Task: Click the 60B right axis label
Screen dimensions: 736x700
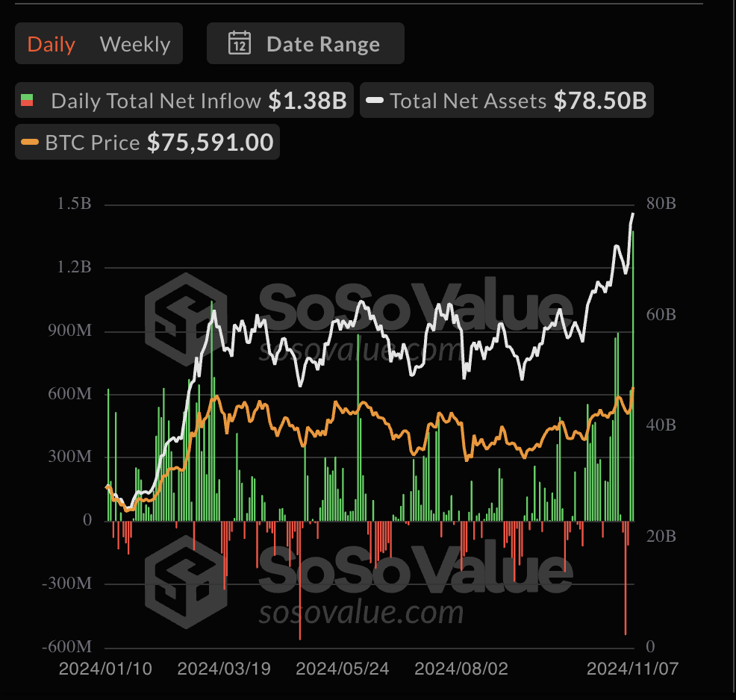Action: coord(661,314)
